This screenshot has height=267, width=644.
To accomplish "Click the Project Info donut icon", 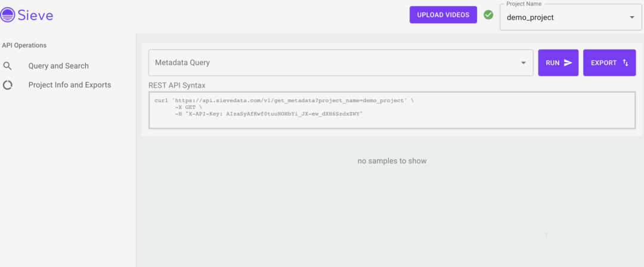I will click(8, 85).
